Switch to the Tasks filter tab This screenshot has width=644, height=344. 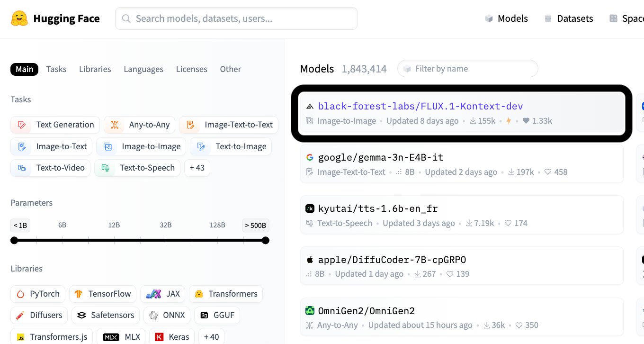pos(56,69)
